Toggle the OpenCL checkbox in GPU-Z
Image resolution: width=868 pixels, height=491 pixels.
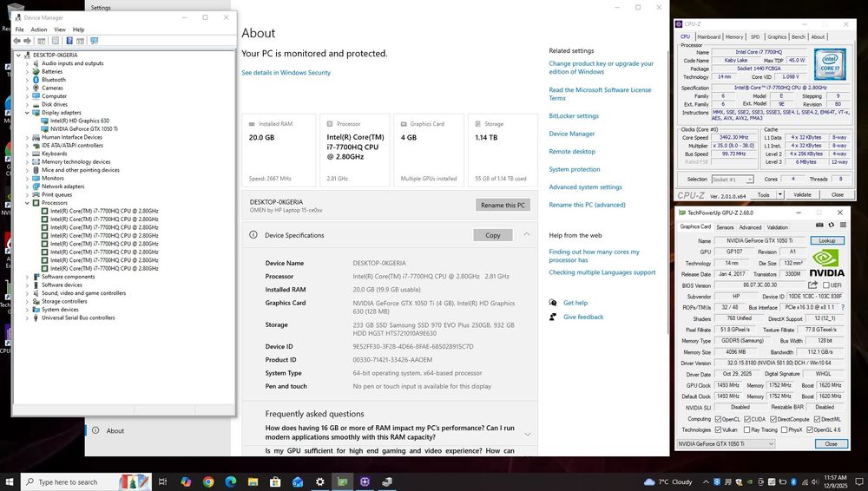(x=718, y=420)
